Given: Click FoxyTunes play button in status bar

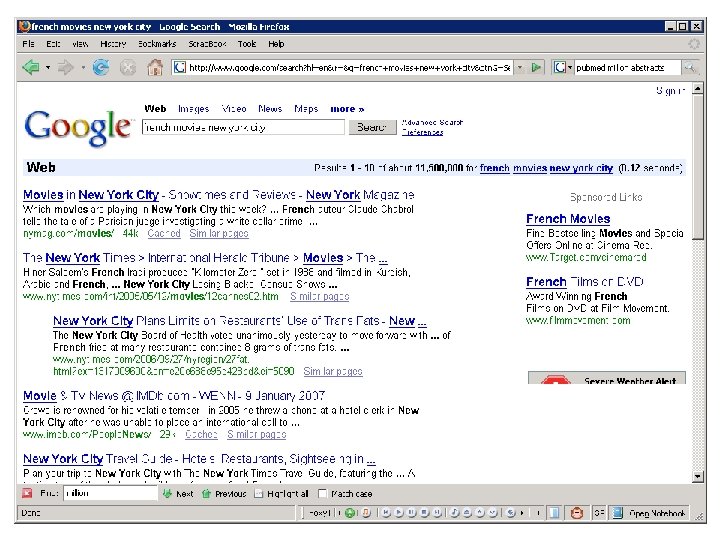Looking at the screenshot, I should click(x=399, y=512).
